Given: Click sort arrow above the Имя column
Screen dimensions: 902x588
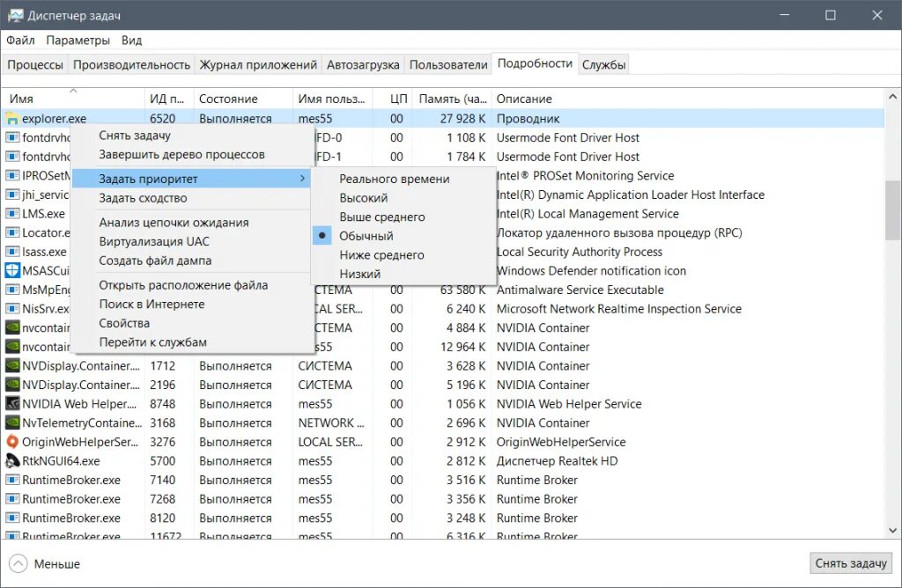Looking at the screenshot, I should click(x=73, y=91).
